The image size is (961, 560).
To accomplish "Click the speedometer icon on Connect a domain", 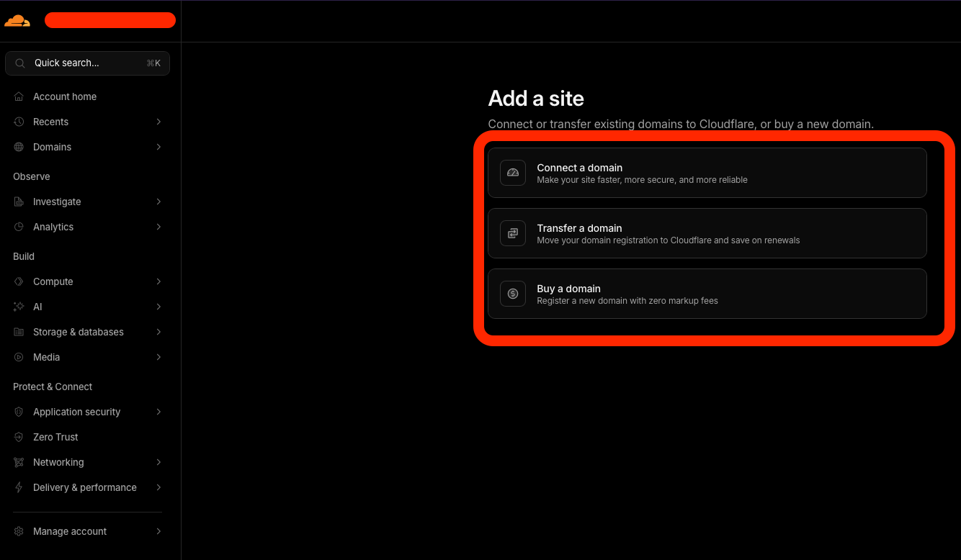I will (513, 173).
